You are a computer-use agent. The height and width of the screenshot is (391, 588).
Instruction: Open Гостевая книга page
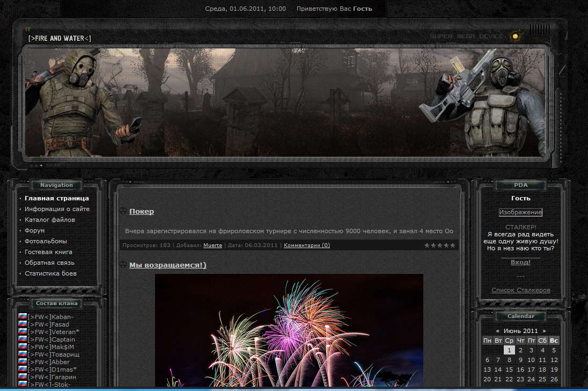(48, 252)
